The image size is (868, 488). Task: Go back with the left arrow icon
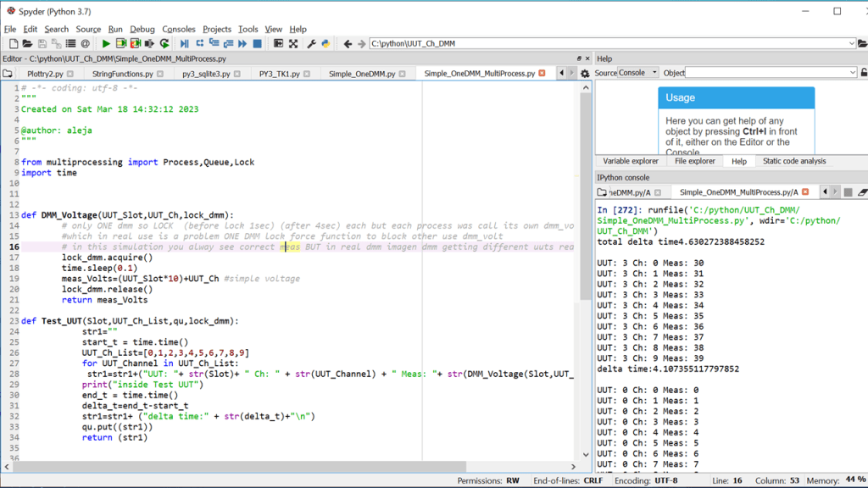pos(348,43)
